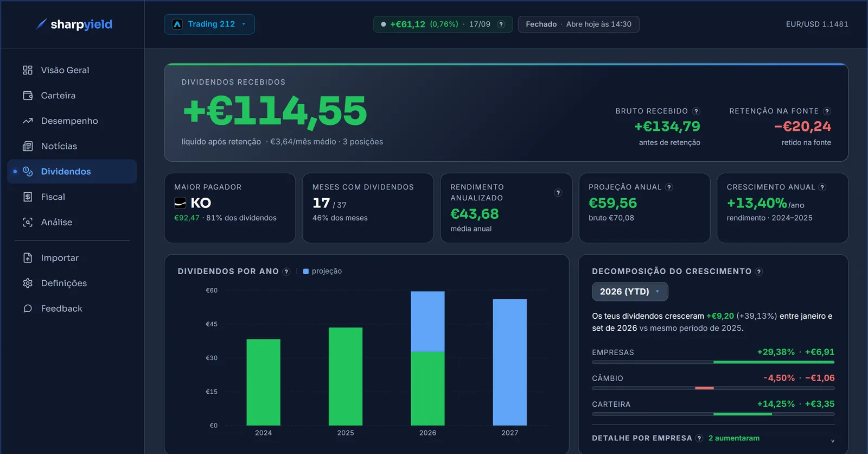Click the 2025 dividend bar
This screenshot has width=868, height=454.
(x=346, y=376)
